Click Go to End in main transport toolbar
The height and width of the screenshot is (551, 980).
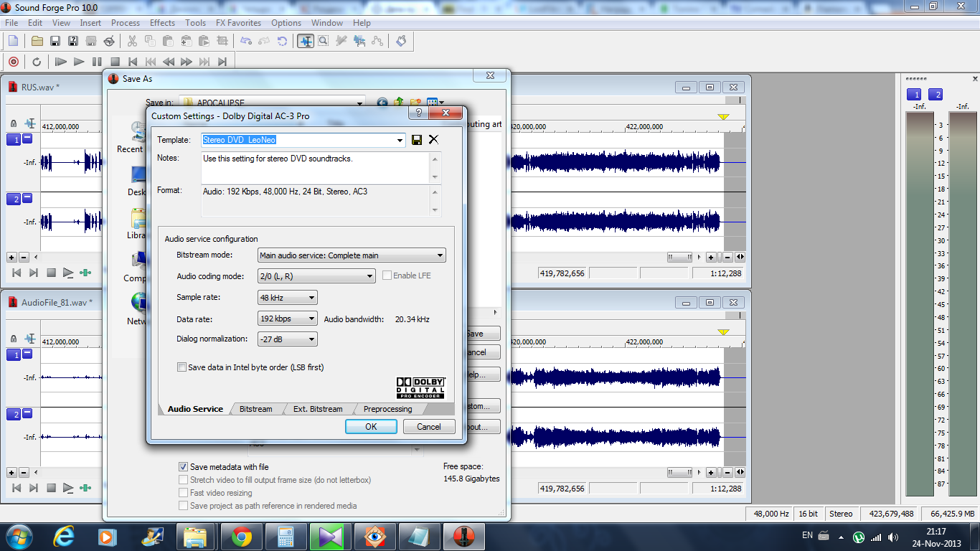click(x=222, y=62)
